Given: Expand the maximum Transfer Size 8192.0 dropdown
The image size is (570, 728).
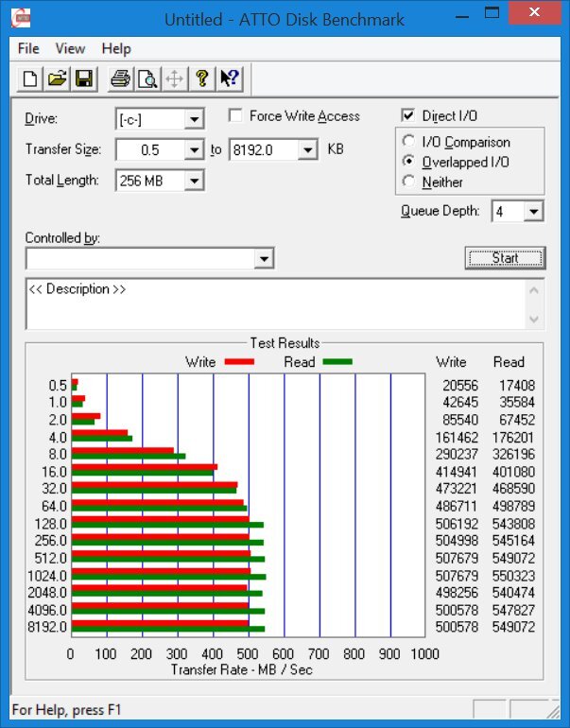Looking at the screenshot, I should coord(307,149).
